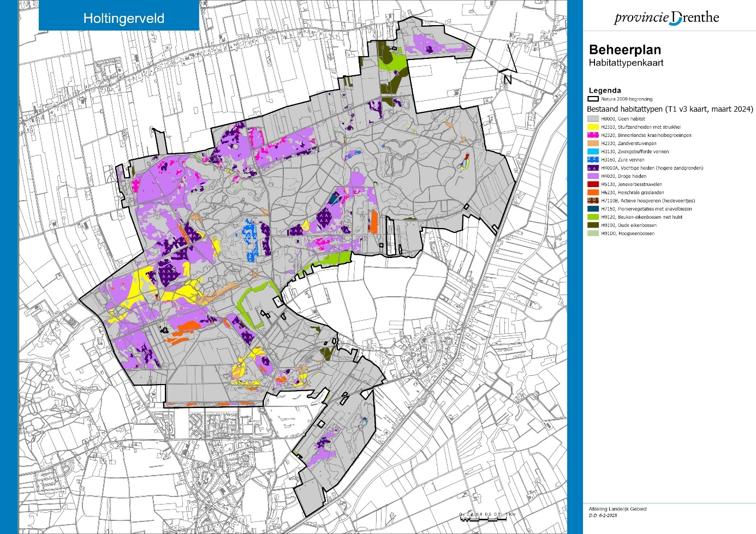The height and width of the screenshot is (534, 756).
Task: Click the Afdeling Landelijk Gebied footer text
Action: click(617, 509)
